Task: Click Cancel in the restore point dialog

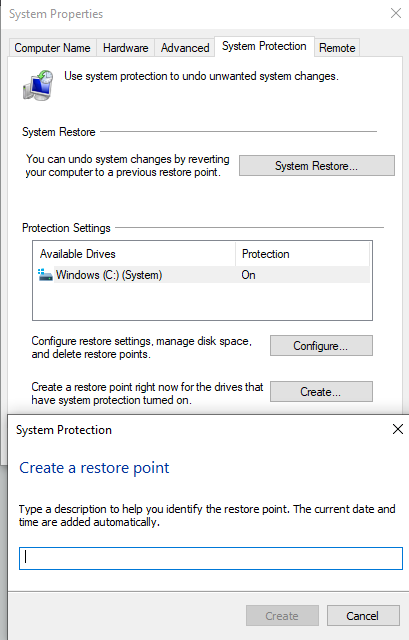Action: 363,616
